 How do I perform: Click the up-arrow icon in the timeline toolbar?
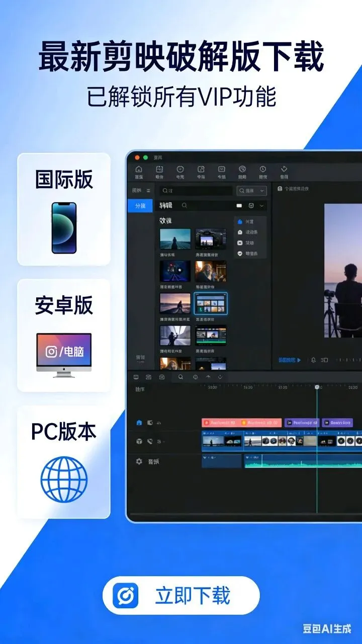pos(208,377)
